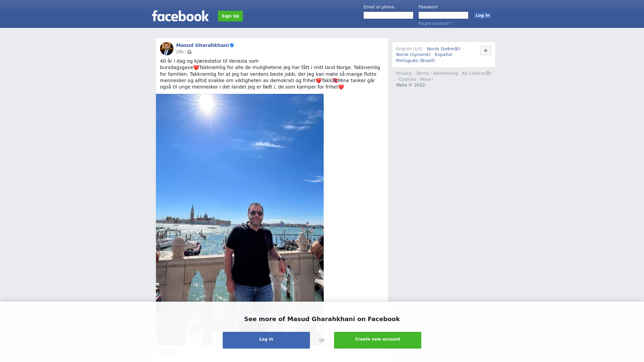This screenshot has width=644, height=362.
Task: Click the verified badge next to name
Action: [x=232, y=45]
